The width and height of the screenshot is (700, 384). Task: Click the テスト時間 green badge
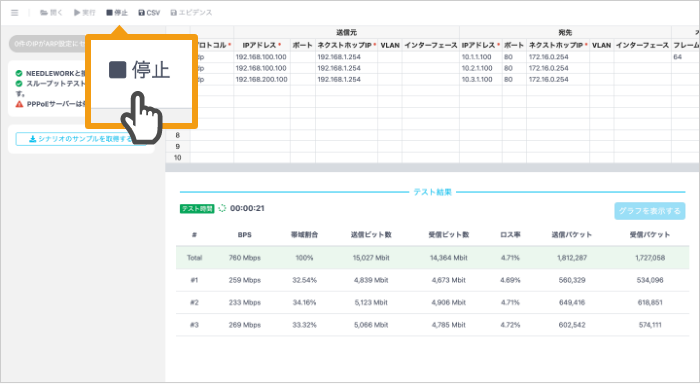point(197,209)
